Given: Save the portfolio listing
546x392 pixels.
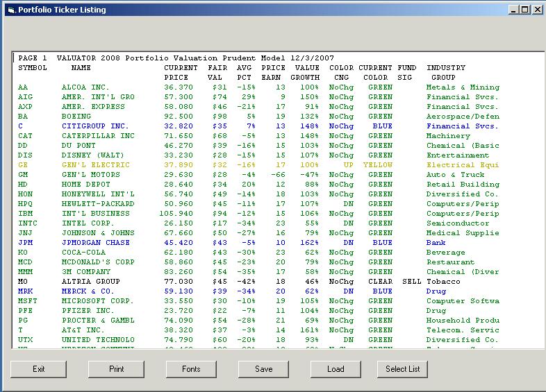Looking at the screenshot, I should 264,369.
